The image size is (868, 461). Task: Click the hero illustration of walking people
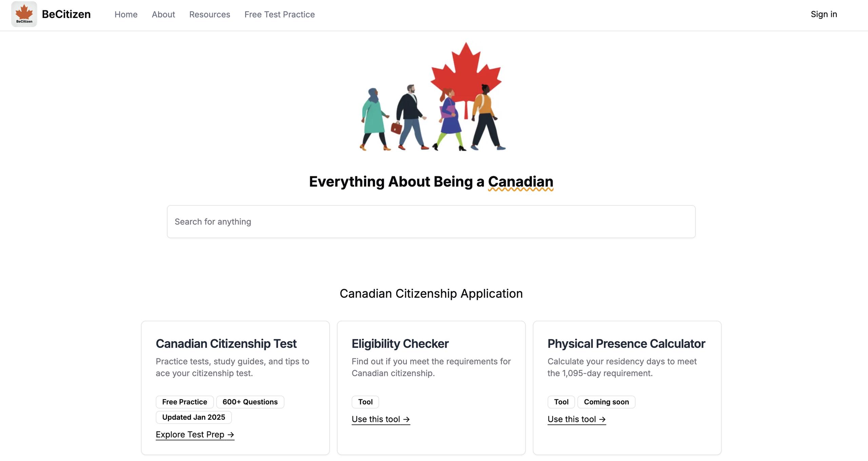(x=433, y=98)
